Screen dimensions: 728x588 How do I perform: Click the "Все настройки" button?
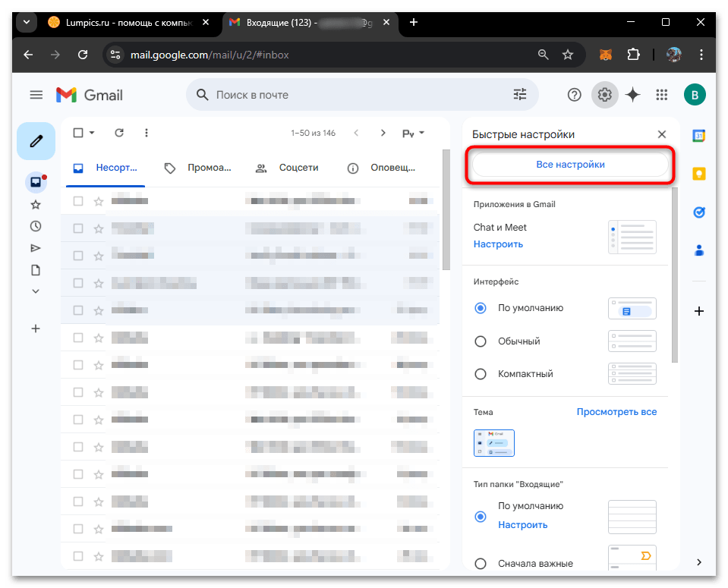(x=570, y=165)
